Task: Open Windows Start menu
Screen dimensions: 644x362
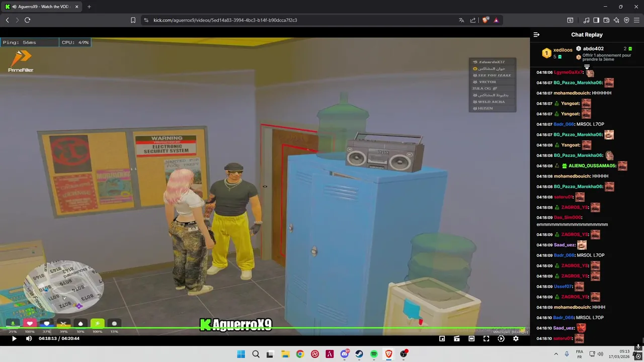Action: click(241, 354)
